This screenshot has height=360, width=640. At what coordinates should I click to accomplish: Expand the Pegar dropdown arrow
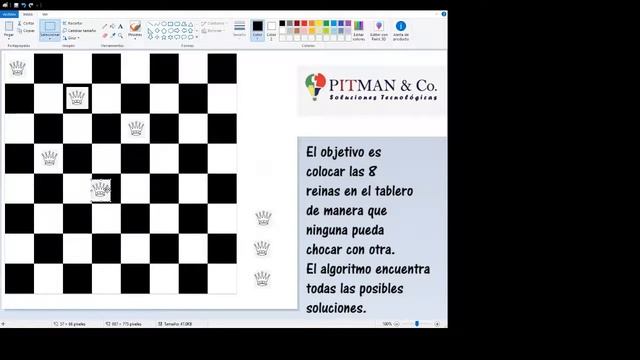tap(9, 38)
